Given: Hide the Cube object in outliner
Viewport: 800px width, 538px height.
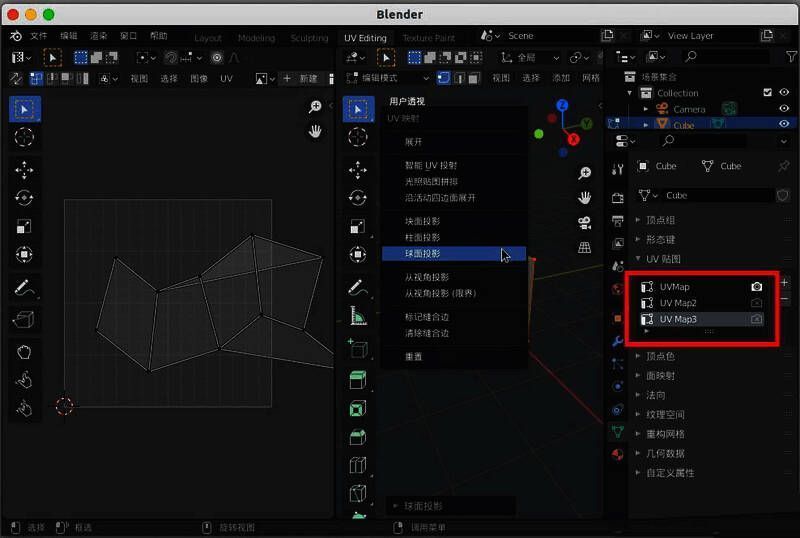Looking at the screenshot, I should (785, 125).
